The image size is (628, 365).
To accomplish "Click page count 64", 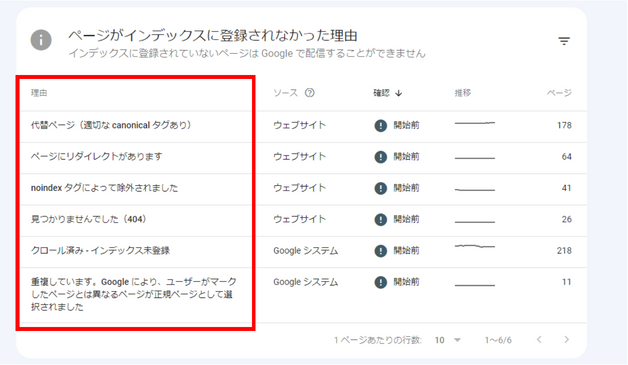I will tap(566, 157).
